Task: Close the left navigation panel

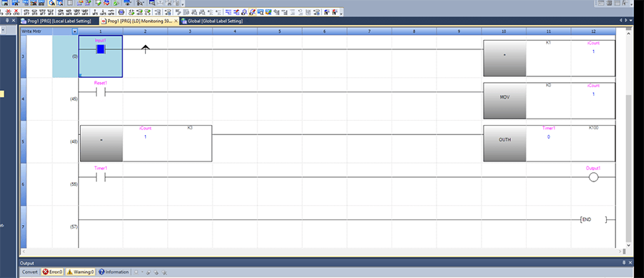Action: point(14,21)
